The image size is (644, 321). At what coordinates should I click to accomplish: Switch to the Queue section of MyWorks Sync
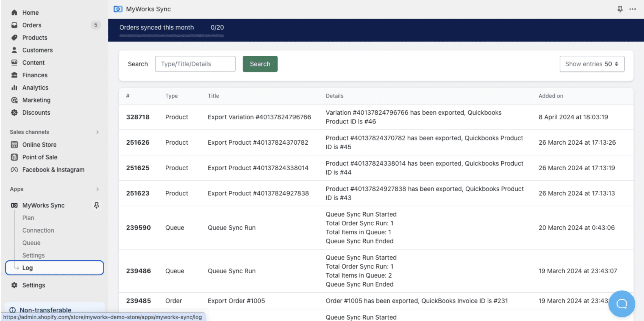point(31,242)
